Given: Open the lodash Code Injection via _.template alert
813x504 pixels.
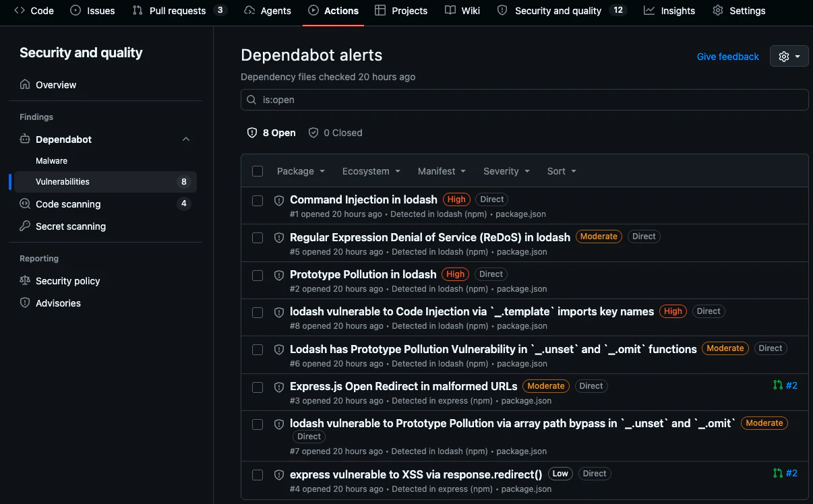Looking at the screenshot, I should click(x=472, y=311).
